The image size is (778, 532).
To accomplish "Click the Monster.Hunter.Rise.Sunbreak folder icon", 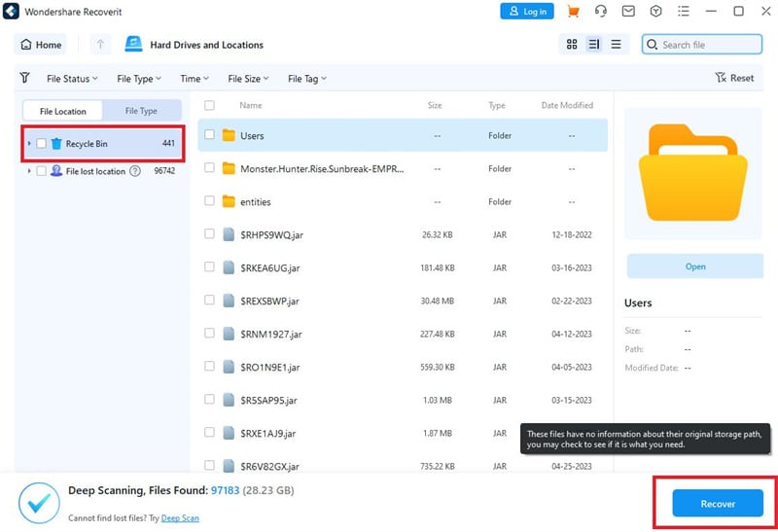I will coord(229,168).
